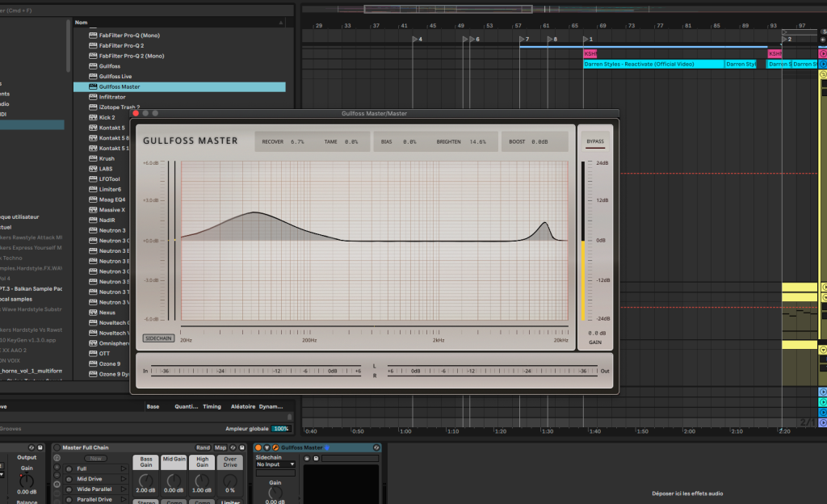Click the Rand button on Master Full Chain

click(203, 447)
